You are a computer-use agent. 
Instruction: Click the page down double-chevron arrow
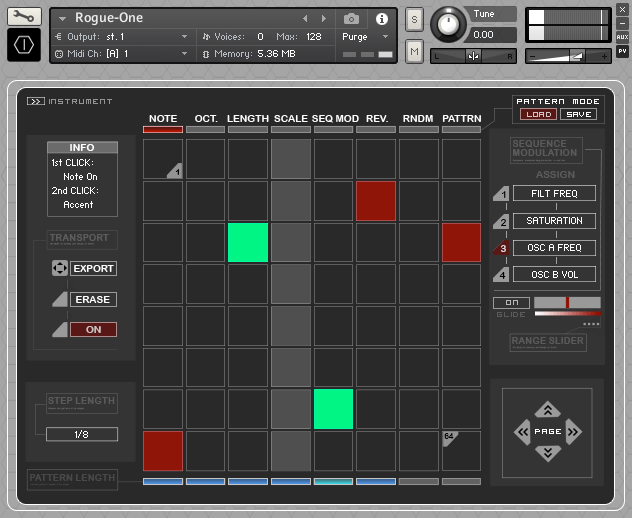546,454
